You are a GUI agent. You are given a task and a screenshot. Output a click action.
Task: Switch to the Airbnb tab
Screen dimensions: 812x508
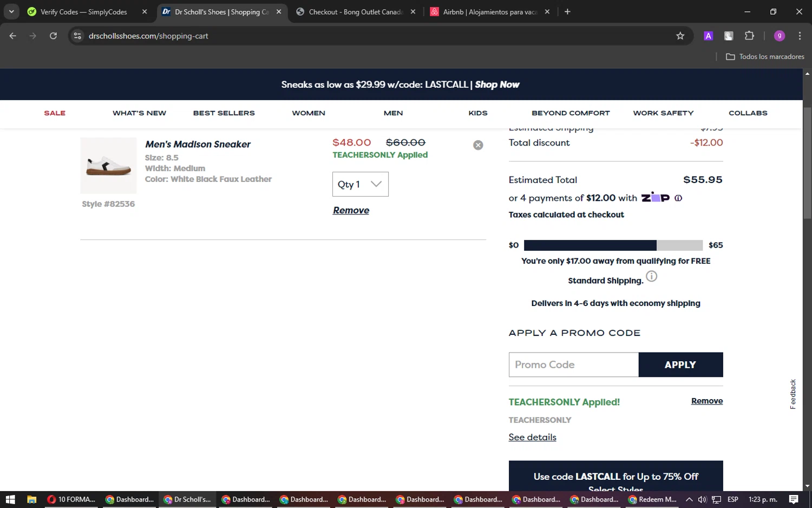tap(490, 11)
